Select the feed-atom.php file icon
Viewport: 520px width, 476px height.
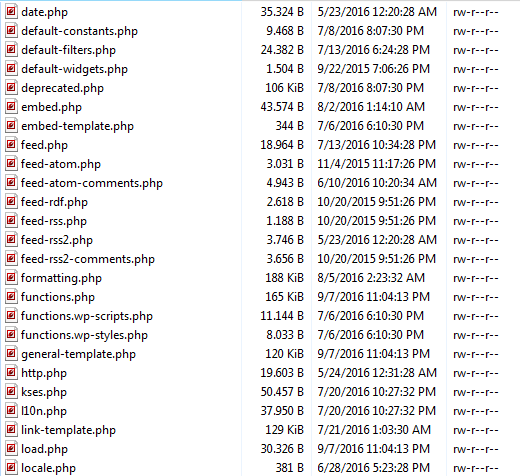pos(11,164)
